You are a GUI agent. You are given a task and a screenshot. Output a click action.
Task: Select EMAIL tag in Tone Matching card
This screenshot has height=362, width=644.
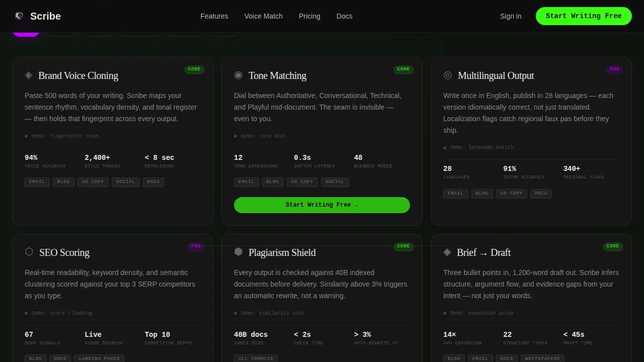247,182
